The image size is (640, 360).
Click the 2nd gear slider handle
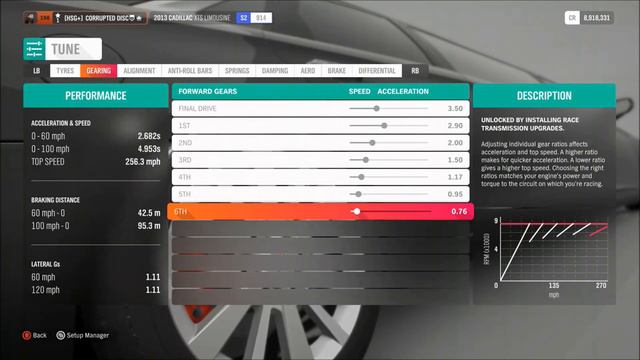[372, 143]
